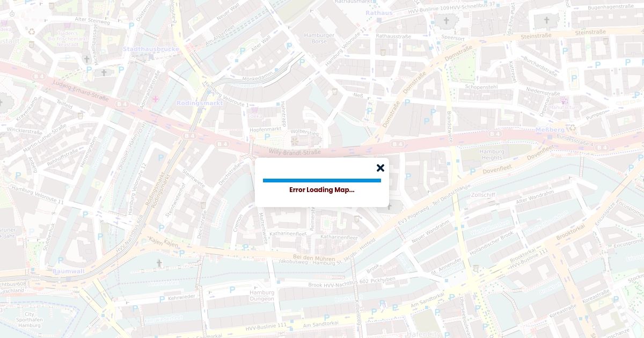Click the monument icon below Wölbersteg

294,141
